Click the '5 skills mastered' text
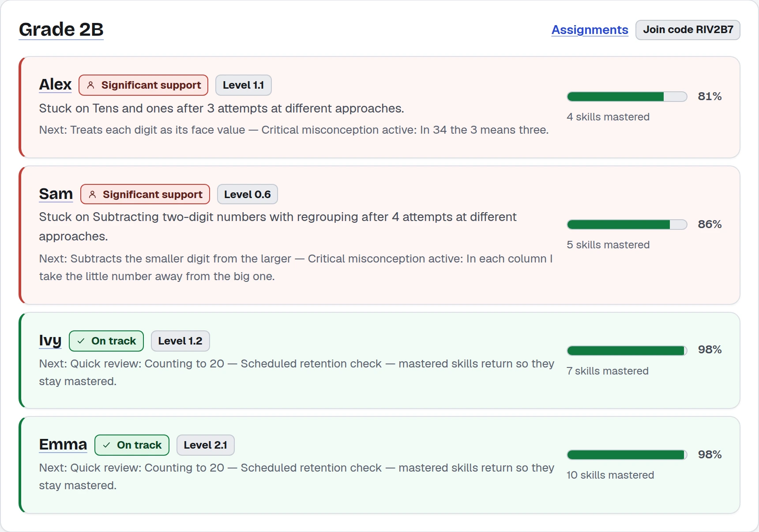 [x=608, y=245]
